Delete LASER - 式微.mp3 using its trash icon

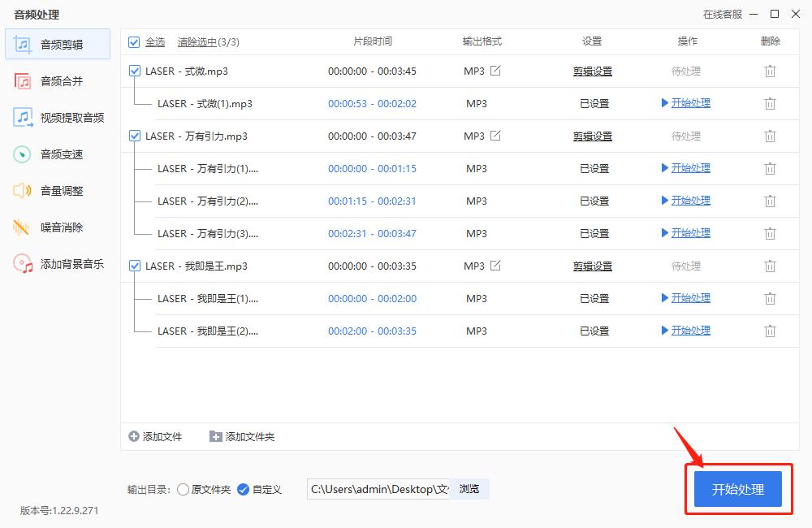click(769, 71)
